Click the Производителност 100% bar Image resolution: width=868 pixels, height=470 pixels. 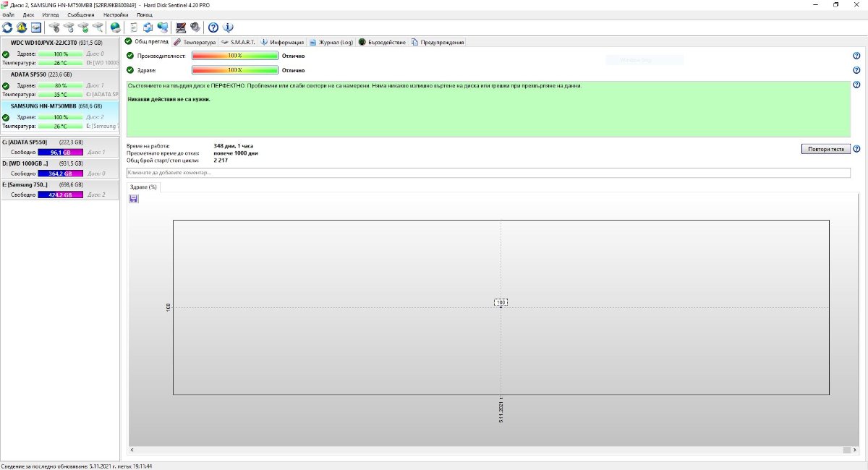[235, 56]
